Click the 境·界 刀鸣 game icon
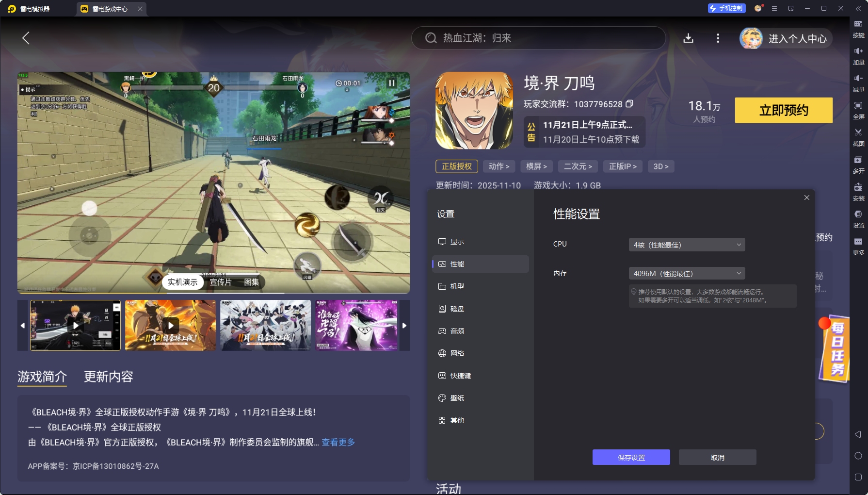 point(474,111)
